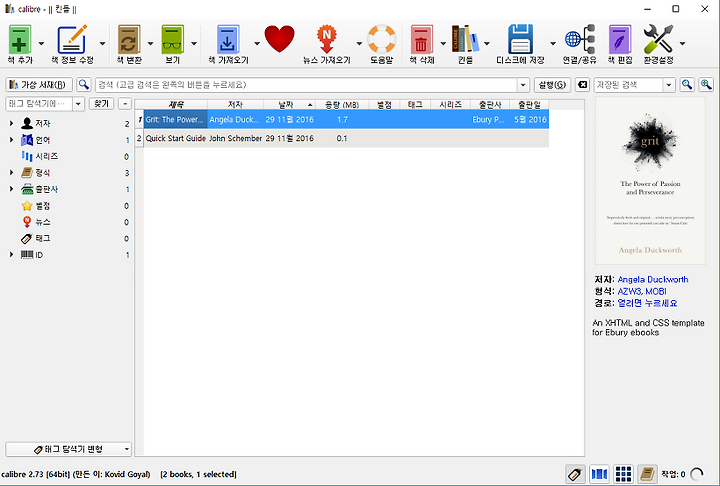
Task: Click the 가상 서재(B) virtual library button
Action: click(x=39, y=85)
